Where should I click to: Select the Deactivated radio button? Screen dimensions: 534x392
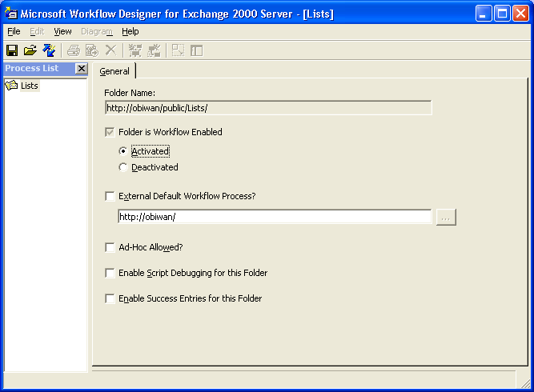122,167
